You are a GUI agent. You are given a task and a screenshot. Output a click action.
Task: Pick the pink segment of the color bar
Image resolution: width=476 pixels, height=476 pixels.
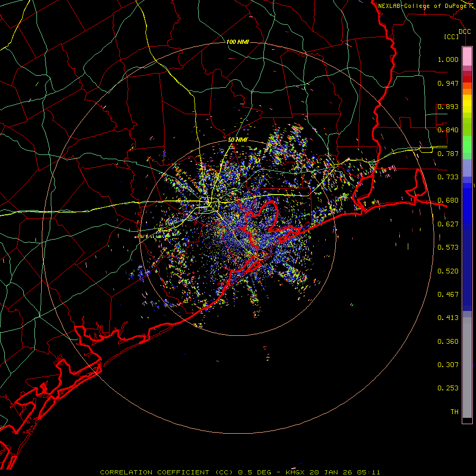point(467,56)
